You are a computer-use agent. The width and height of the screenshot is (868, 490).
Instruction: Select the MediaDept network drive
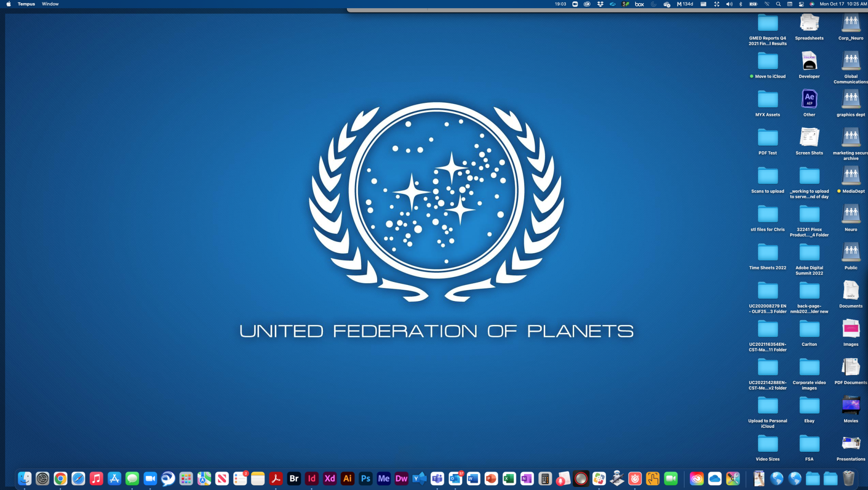851,180
